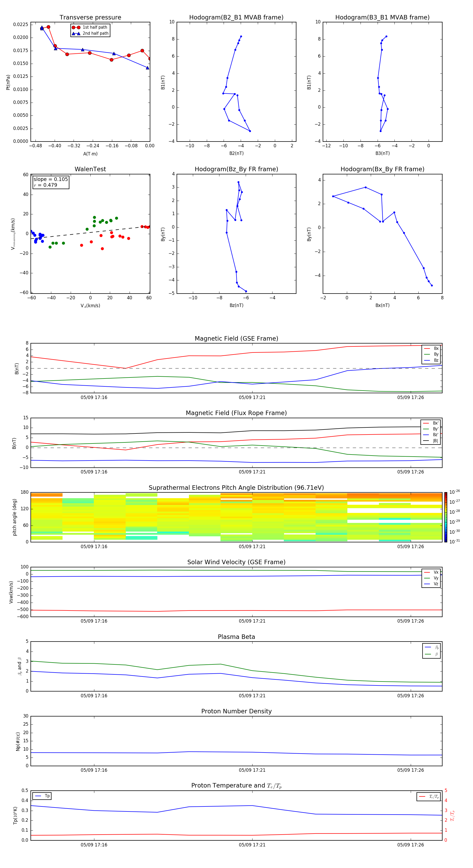Click the "V_remaining(km/s)" y-axis label

(x=13, y=234)
